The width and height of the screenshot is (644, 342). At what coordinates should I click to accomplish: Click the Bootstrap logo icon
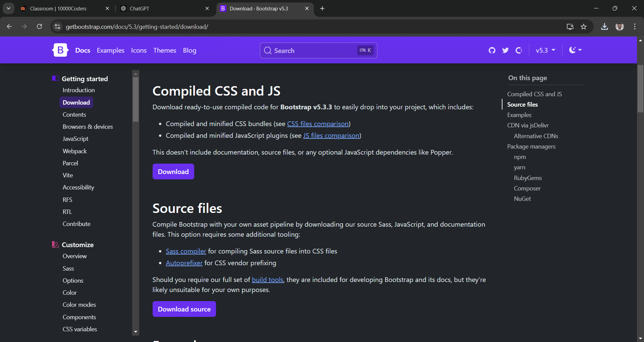(x=60, y=50)
